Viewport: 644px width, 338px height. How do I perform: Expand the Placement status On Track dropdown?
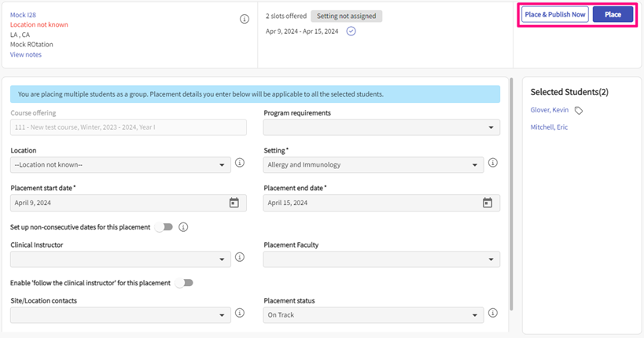pyautogui.click(x=374, y=315)
